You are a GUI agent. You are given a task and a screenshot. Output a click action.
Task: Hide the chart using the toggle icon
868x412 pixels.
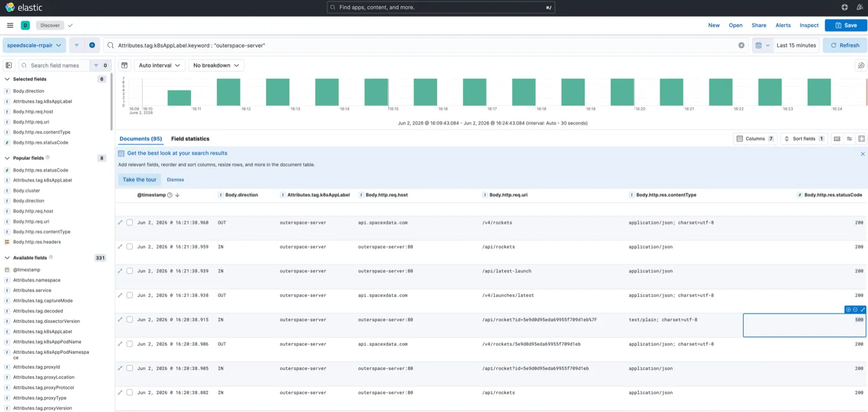point(125,65)
